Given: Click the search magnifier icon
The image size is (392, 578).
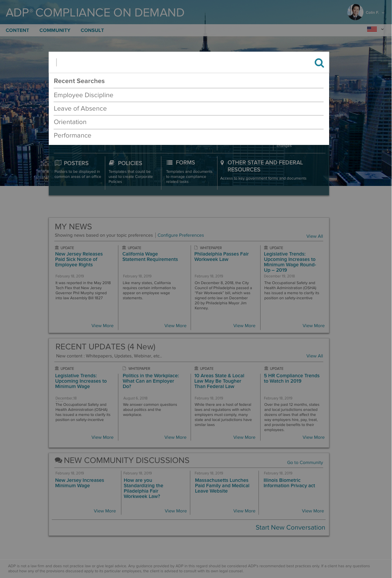Looking at the screenshot, I should click(x=319, y=63).
